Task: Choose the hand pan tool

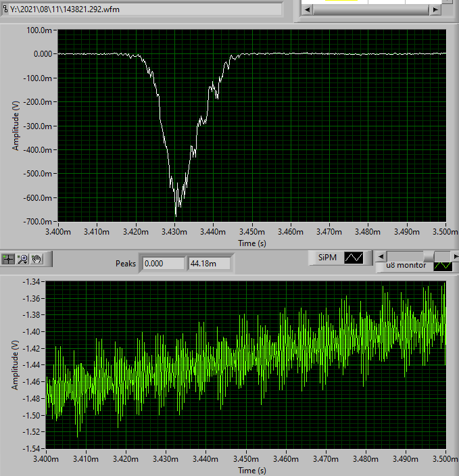Action: (x=38, y=258)
